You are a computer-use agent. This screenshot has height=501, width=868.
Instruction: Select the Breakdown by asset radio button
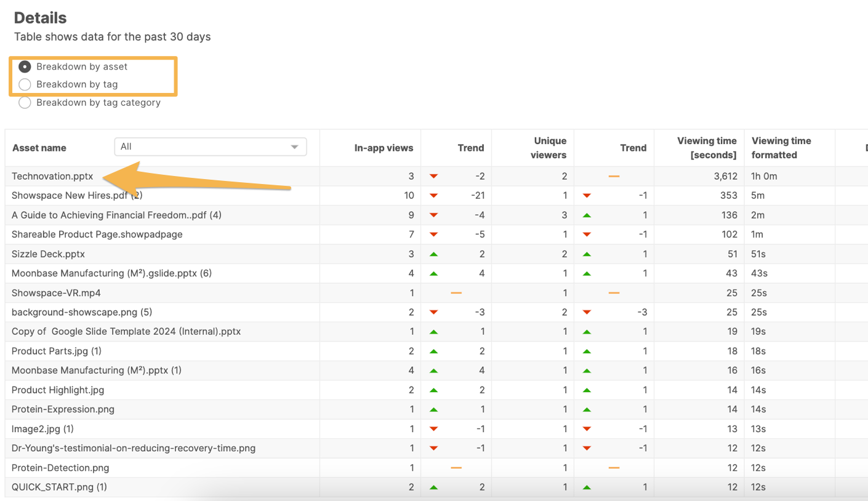[25, 66]
